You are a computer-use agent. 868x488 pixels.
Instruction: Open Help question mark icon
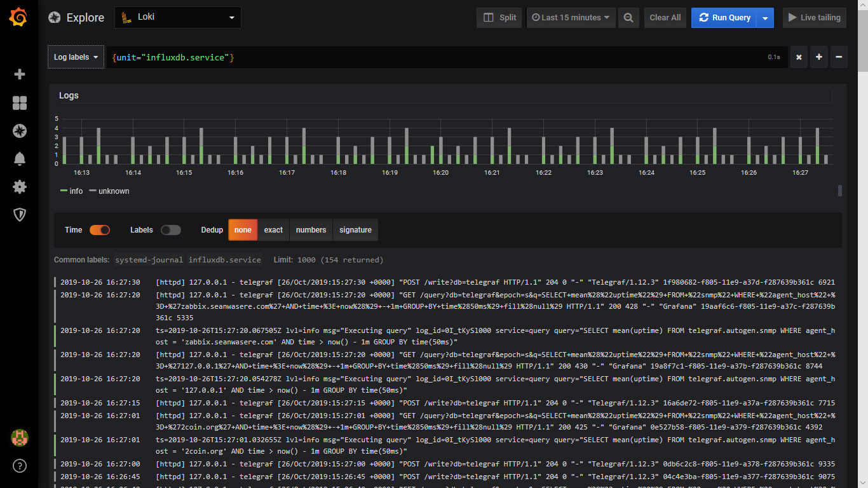(20, 466)
